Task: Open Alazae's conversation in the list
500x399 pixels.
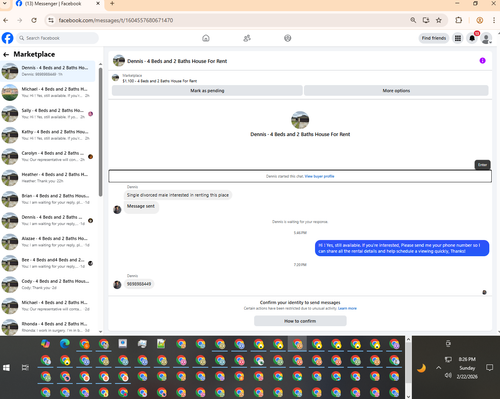Action: click(48, 242)
